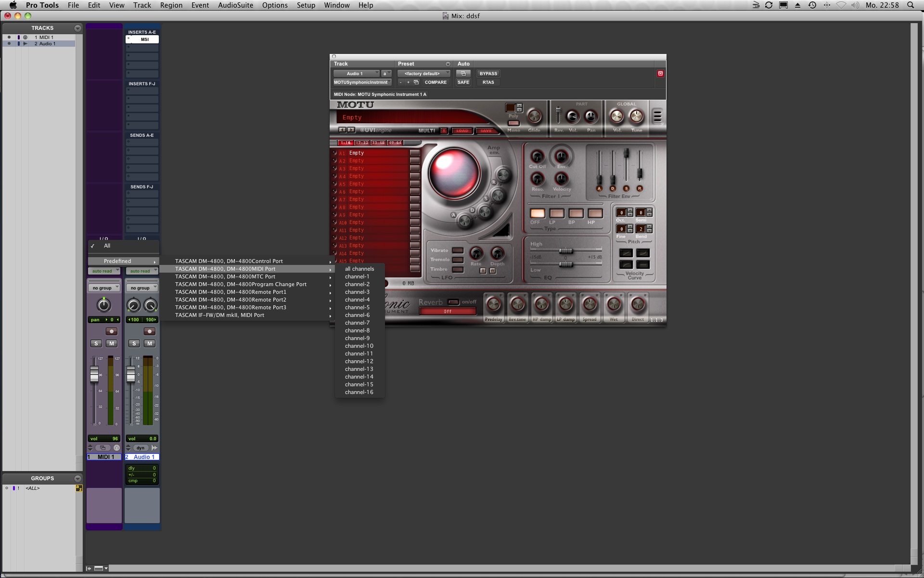Switch to the 17-32 parts tab
The image size is (924, 578).
click(362, 143)
